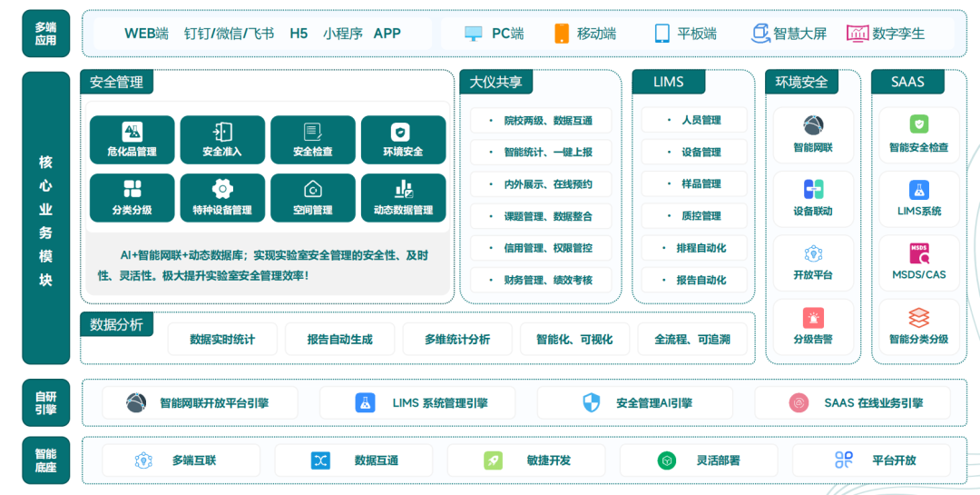Click the 分级告警 alarm icon
This screenshot has height=495, width=980.
[x=813, y=318]
